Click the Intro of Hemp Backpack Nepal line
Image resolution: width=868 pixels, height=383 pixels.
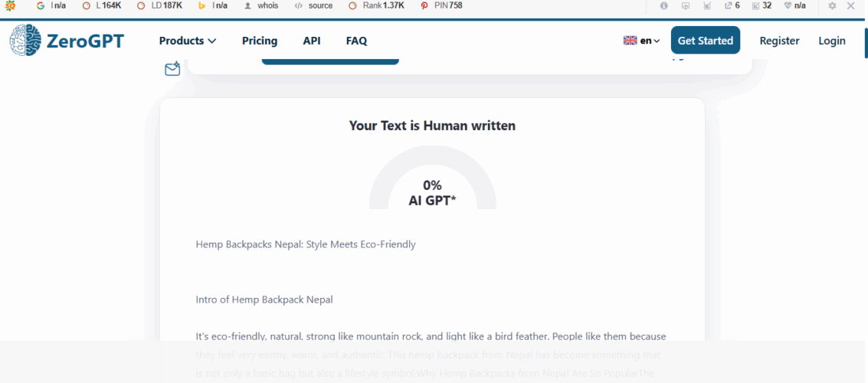pos(264,300)
